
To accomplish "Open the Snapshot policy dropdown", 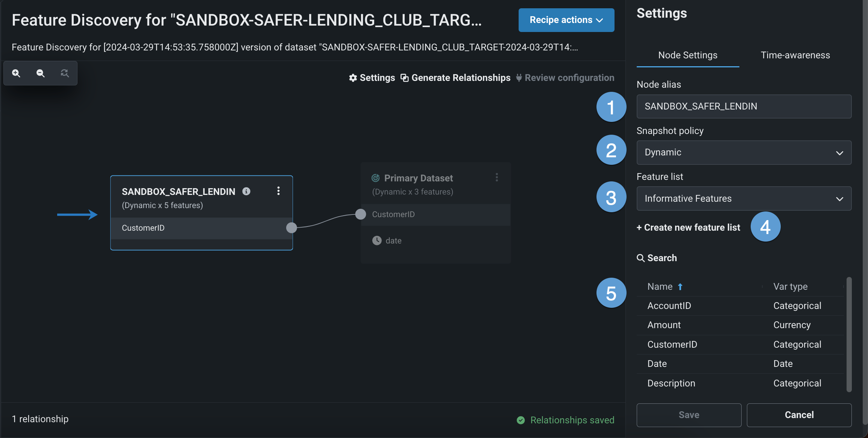I will (744, 152).
